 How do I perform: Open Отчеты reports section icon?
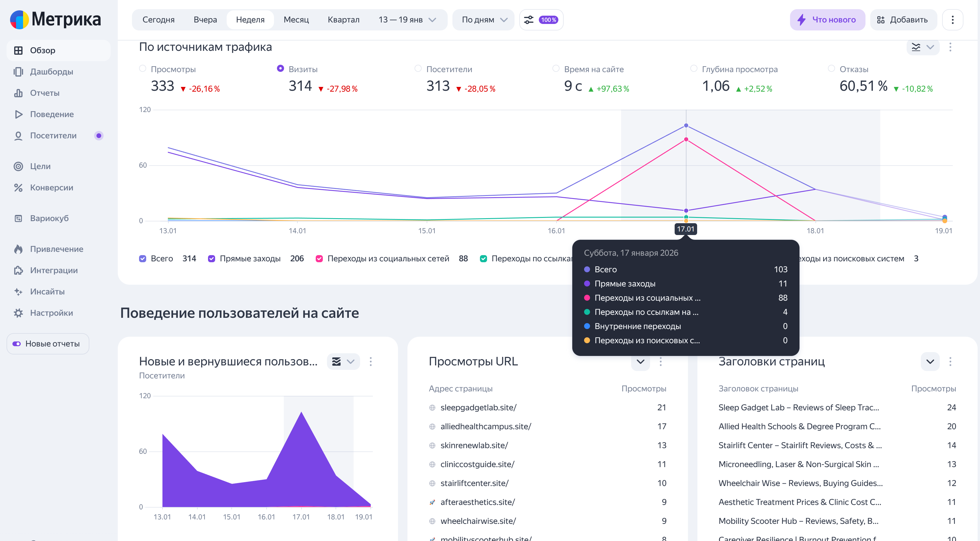coord(18,93)
